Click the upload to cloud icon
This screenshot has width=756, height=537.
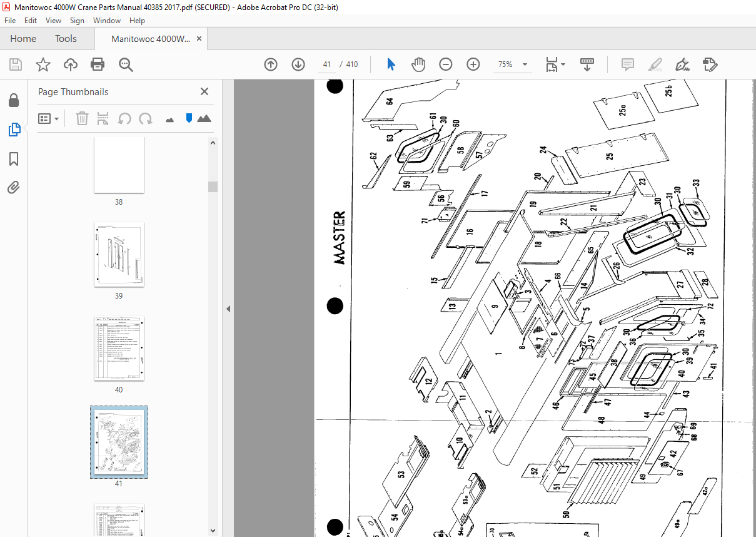(x=71, y=64)
